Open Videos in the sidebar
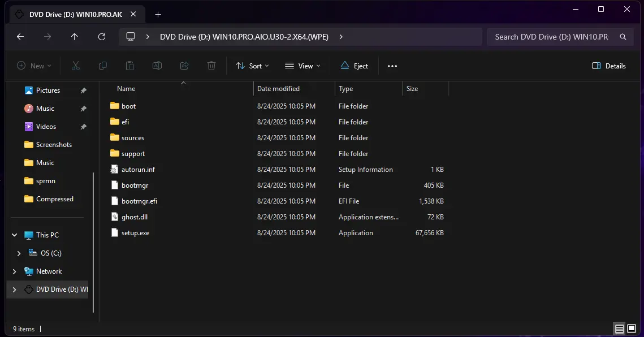This screenshot has height=337, width=644. click(46, 127)
